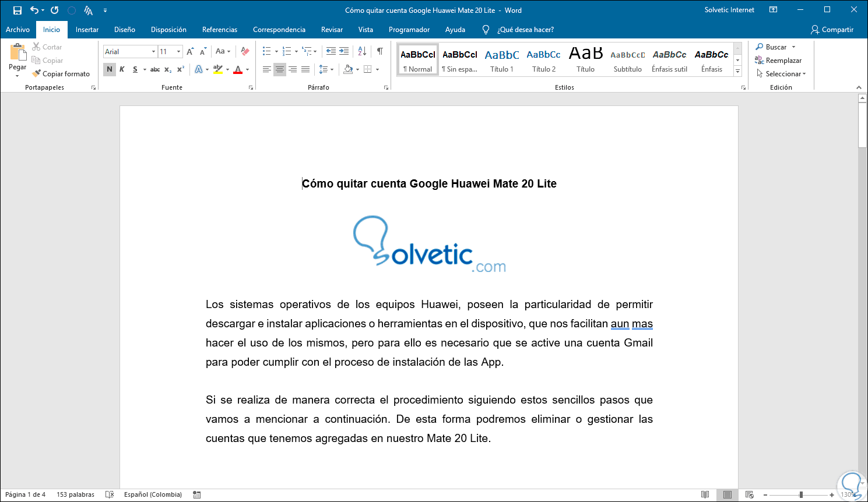Open the Fuente dialog launcher
The width and height of the screenshot is (868, 502).
251,87
